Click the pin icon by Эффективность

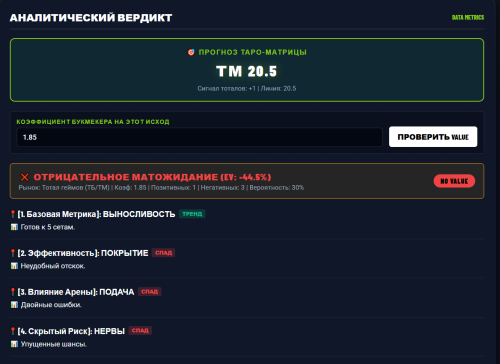point(13,253)
